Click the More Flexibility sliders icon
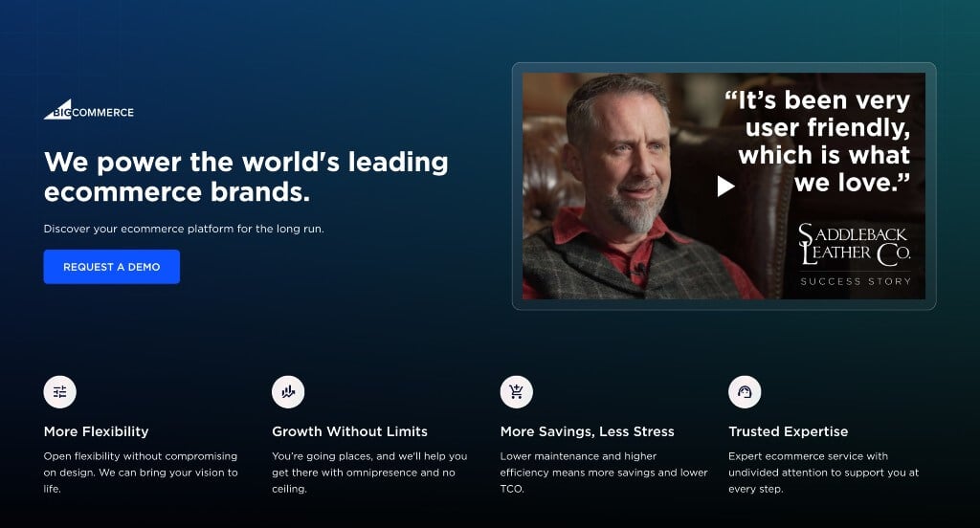The width and height of the screenshot is (980, 528). point(60,392)
